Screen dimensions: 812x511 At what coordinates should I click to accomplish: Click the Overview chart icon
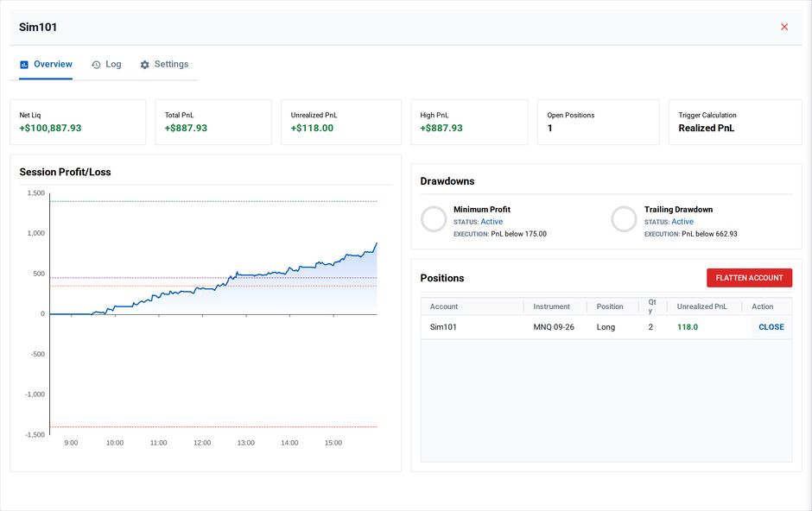(24, 65)
